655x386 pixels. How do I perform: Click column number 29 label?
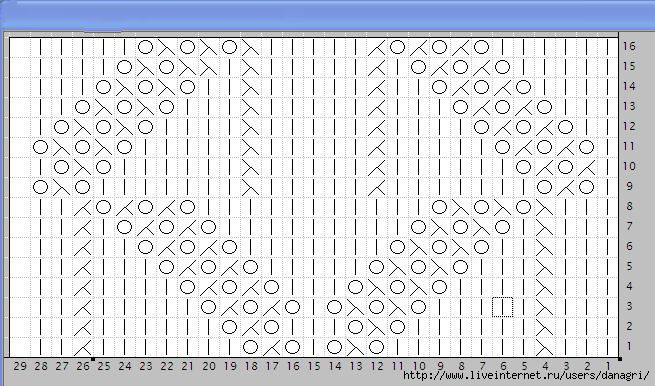point(20,366)
